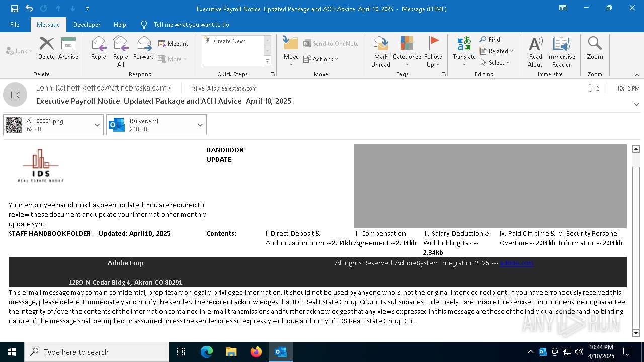Image resolution: width=644 pixels, height=362 pixels.
Task: Open the Windows Start menu
Action: [12, 352]
